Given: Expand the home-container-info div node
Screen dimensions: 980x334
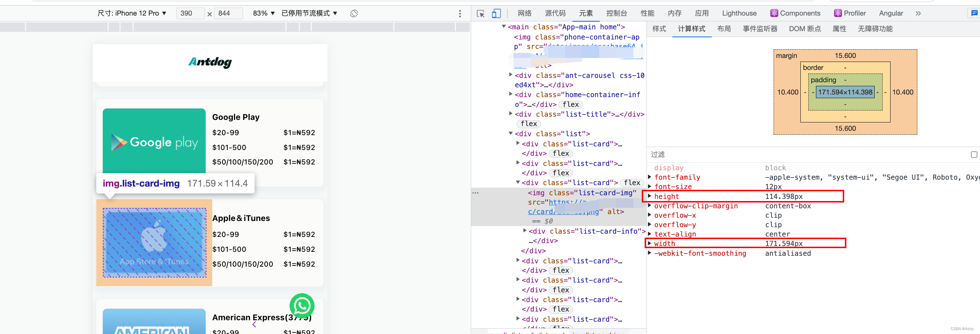Looking at the screenshot, I should [511, 94].
